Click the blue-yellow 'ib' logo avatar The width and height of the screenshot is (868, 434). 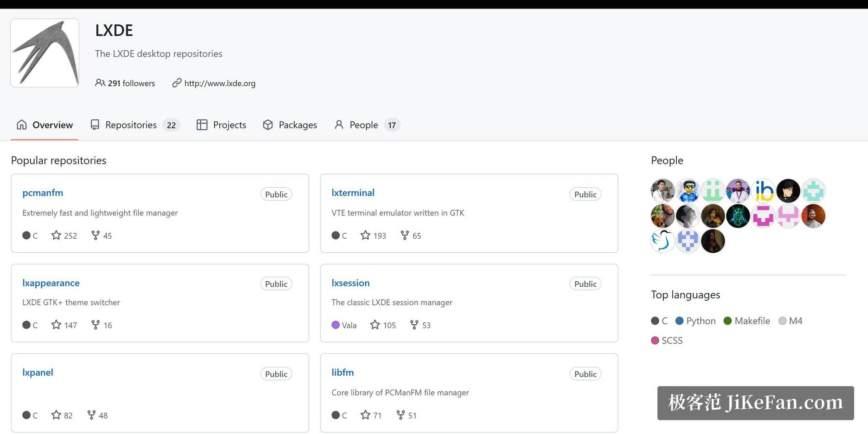763,191
